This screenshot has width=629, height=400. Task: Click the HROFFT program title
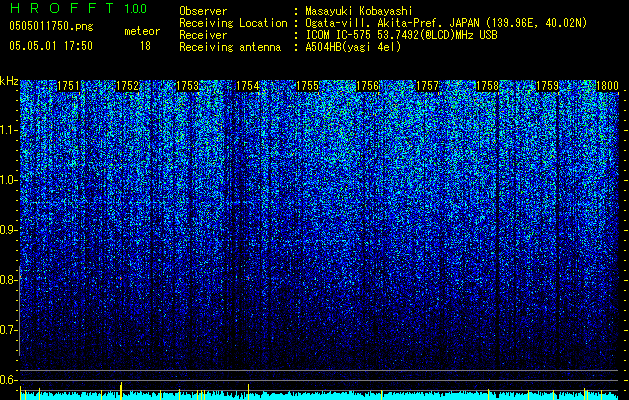(x=62, y=8)
